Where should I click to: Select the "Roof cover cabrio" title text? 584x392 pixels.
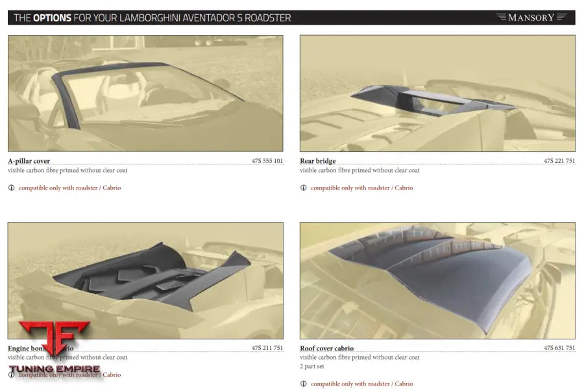[326, 349]
